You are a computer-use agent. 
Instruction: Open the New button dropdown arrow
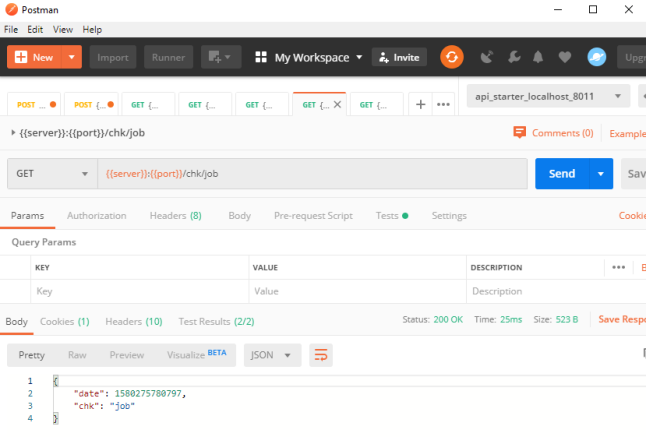point(72,57)
